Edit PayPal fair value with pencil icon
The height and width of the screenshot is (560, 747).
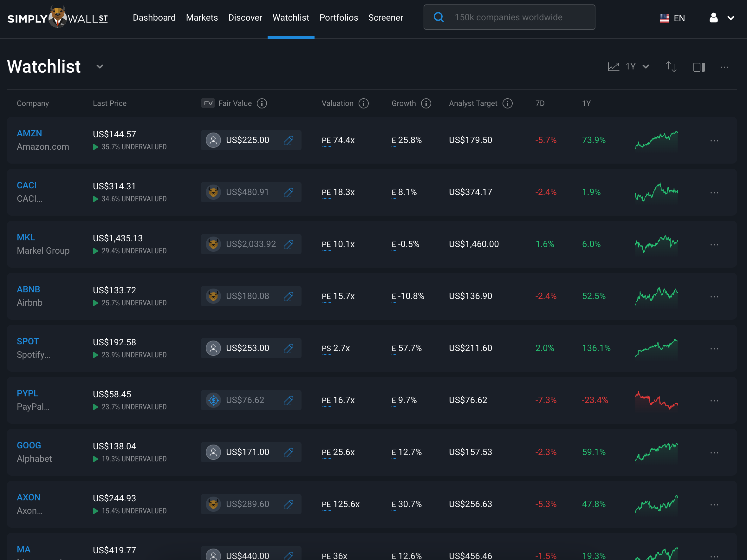[x=289, y=400]
